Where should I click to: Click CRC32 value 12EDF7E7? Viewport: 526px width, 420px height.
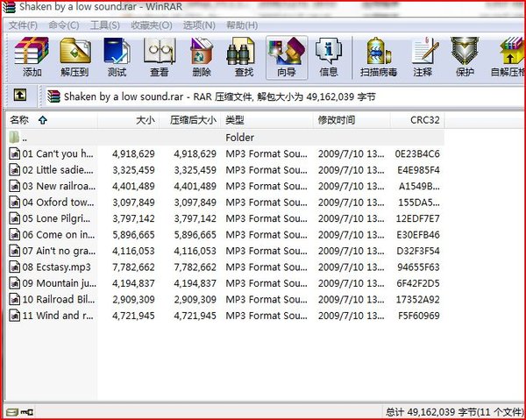(x=417, y=218)
